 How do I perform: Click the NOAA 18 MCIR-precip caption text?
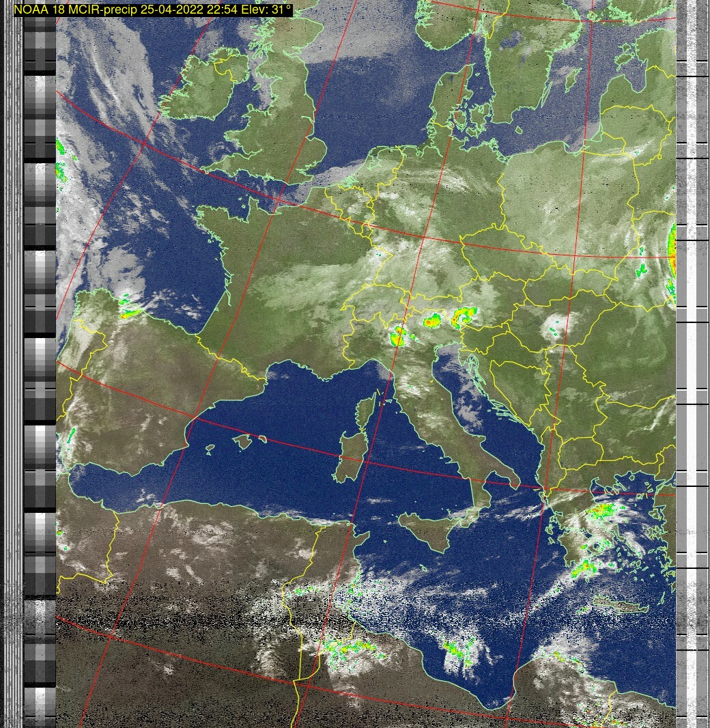153,10
